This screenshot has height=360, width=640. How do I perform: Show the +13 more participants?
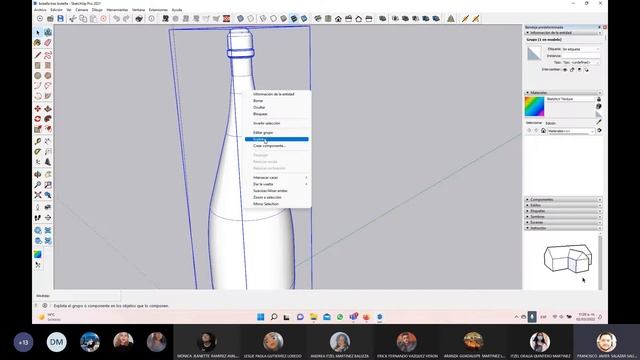click(x=23, y=342)
